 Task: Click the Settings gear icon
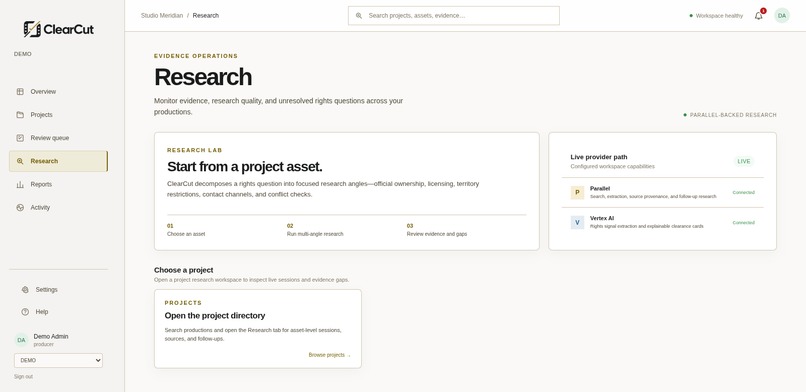[x=25, y=290]
